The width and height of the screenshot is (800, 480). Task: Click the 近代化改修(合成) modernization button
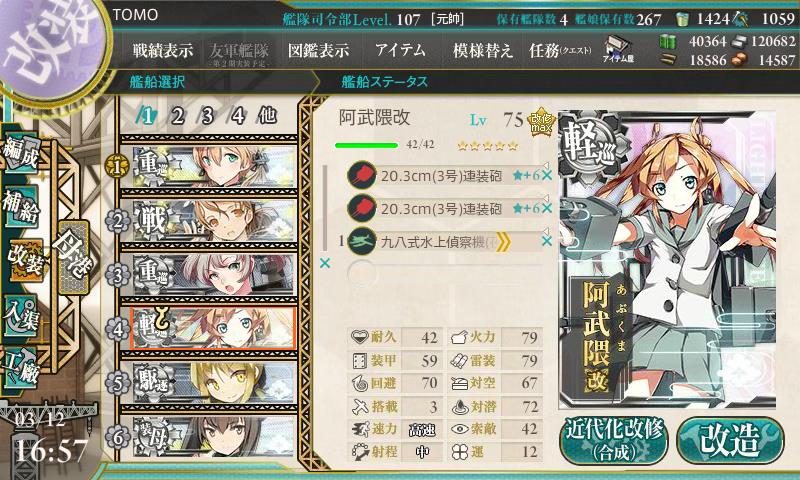614,441
